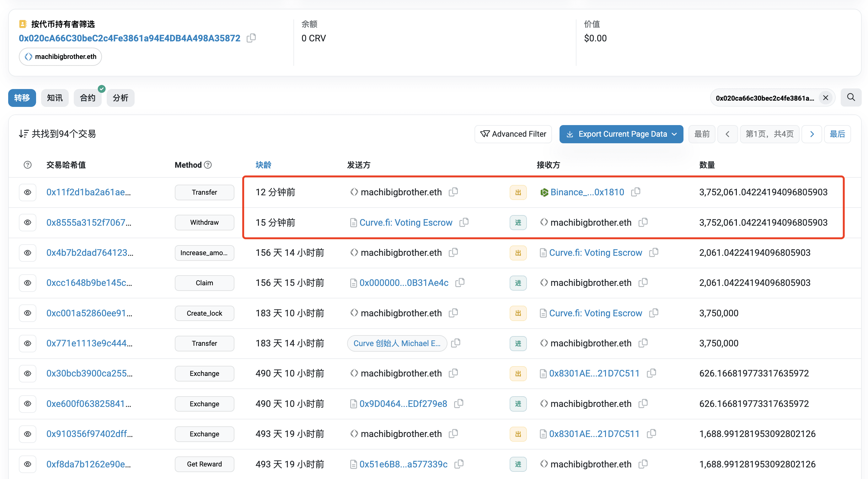Copy the 0x020cA66C30beC2c4 address at top
868x479 pixels.
click(x=251, y=38)
